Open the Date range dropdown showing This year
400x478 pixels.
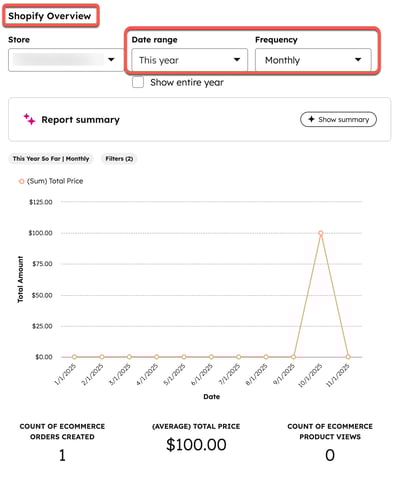click(x=189, y=60)
